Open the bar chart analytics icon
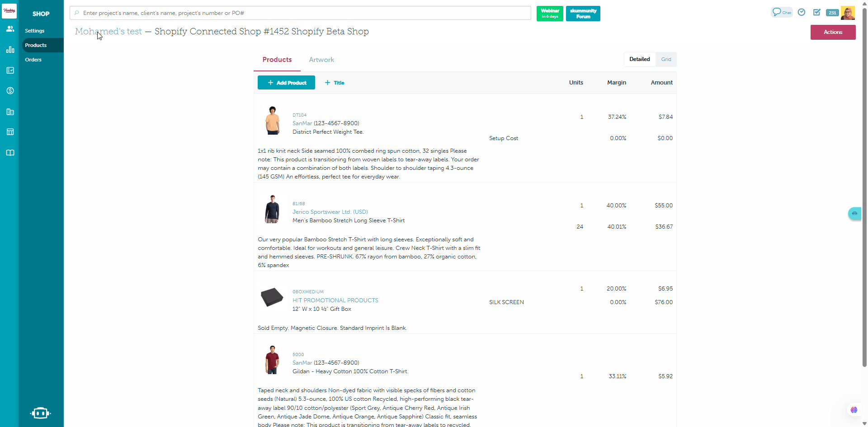Screen dimensions: 868x427 pos(10,50)
